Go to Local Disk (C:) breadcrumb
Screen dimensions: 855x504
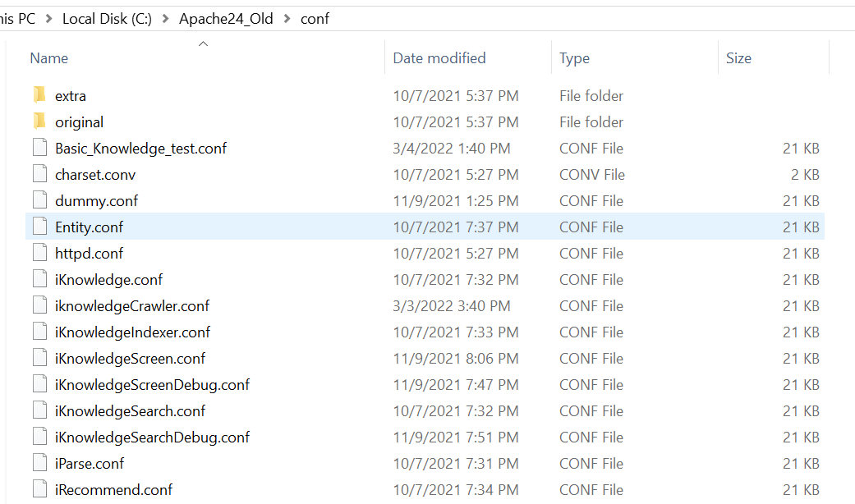107,19
